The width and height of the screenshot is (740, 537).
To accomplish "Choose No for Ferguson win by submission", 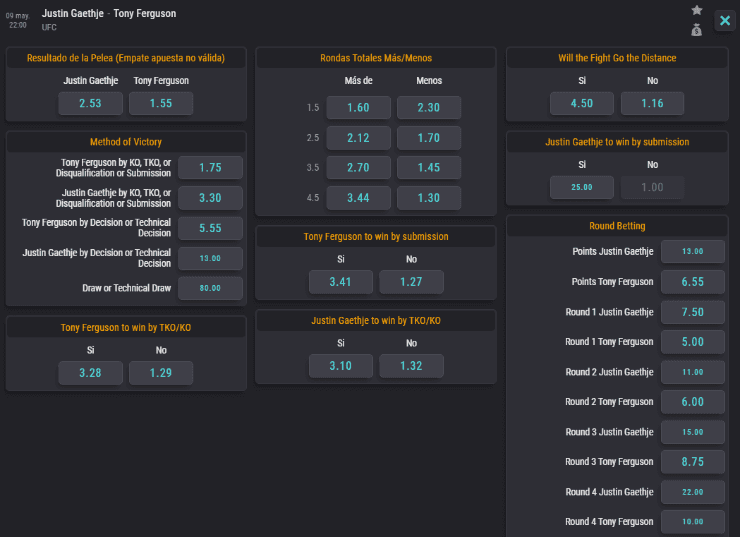I will (411, 282).
